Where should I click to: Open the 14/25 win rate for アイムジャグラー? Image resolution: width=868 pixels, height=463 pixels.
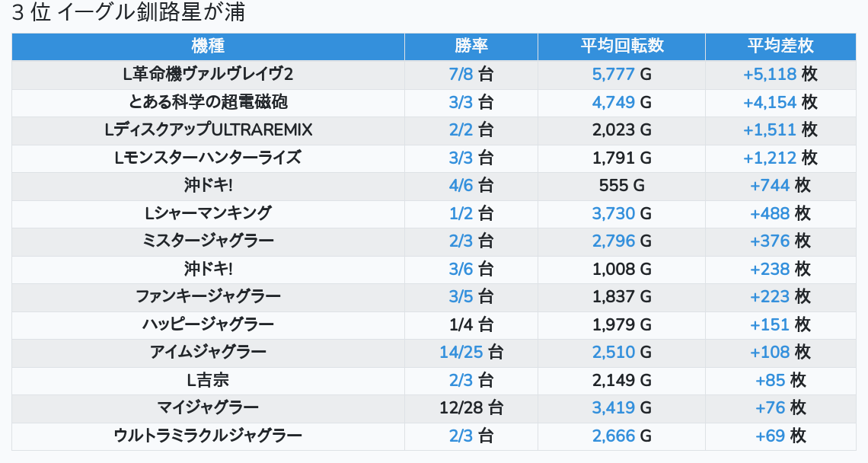point(461,352)
